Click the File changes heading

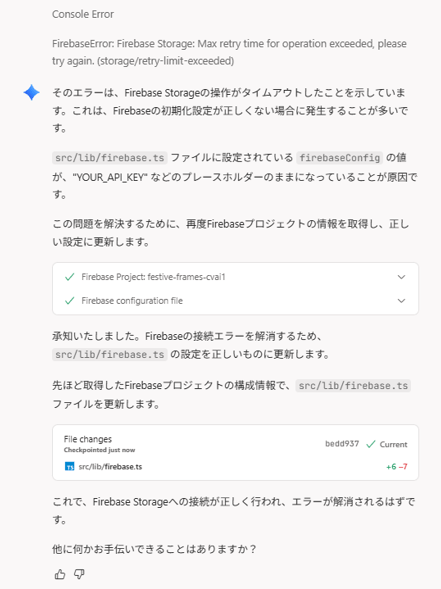pyautogui.click(x=88, y=439)
